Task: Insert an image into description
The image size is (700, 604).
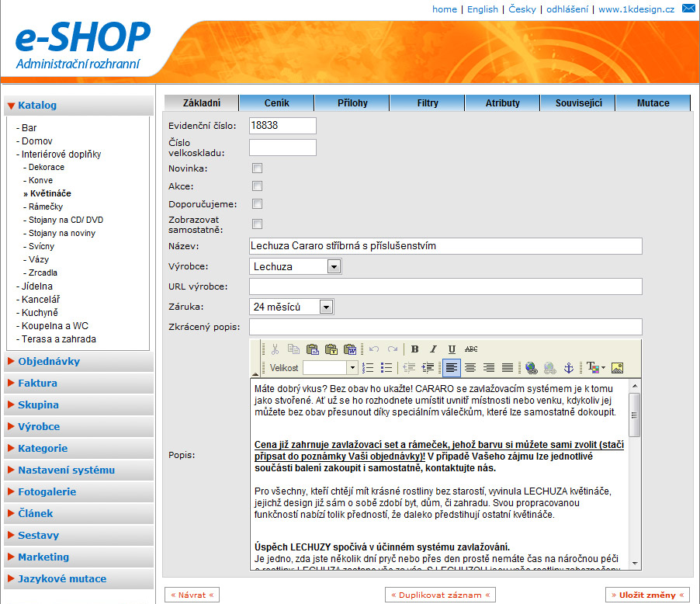Action: click(618, 368)
